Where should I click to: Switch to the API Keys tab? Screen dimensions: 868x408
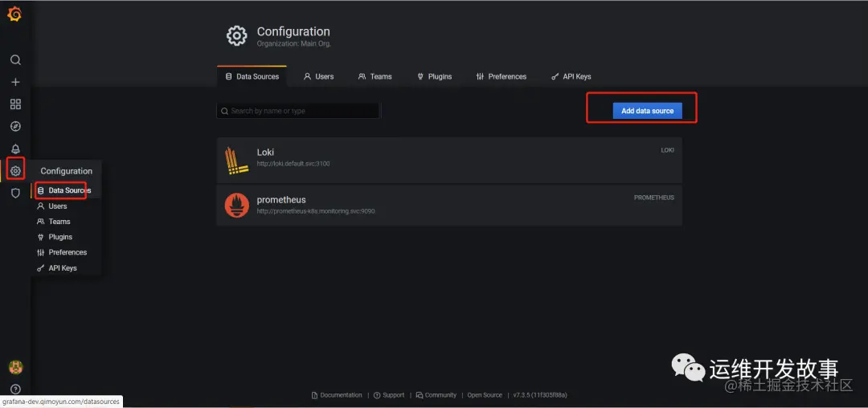571,76
